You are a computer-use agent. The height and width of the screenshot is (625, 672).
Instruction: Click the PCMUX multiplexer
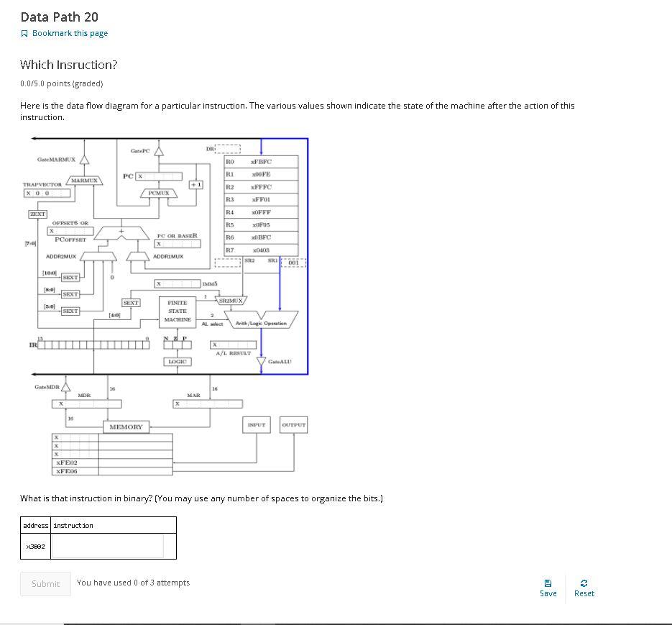[x=158, y=193]
